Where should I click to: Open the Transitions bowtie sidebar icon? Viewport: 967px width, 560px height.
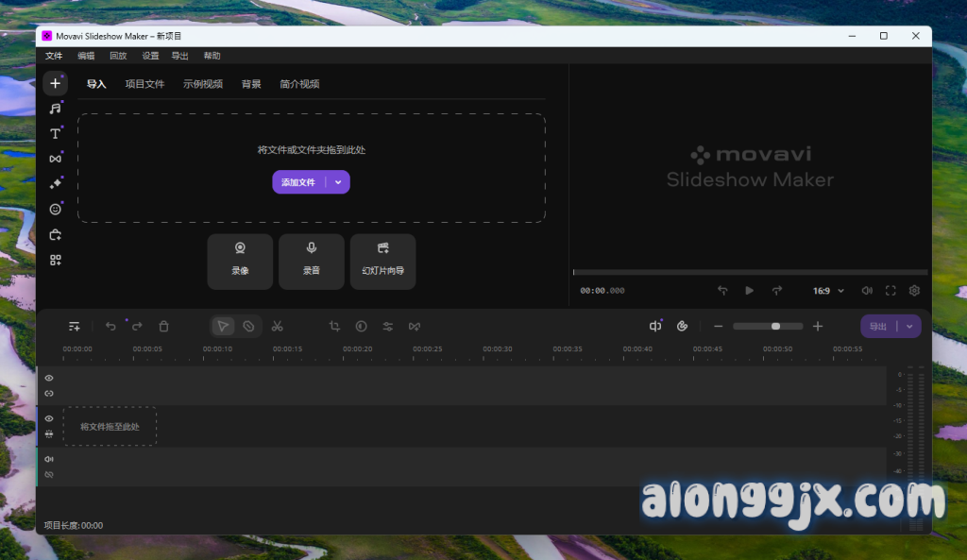pos(55,159)
